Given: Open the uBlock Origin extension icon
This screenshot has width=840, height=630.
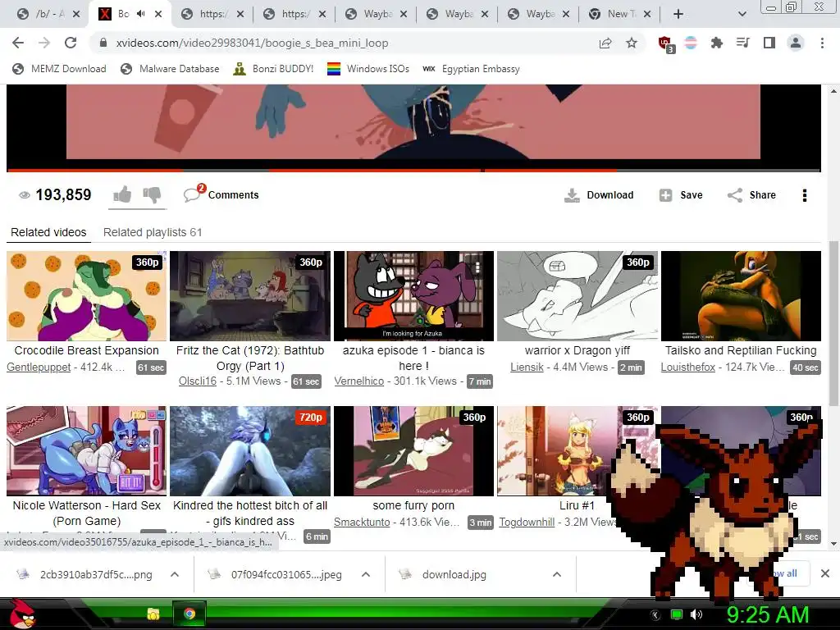Looking at the screenshot, I should click(x=666, y=44).
